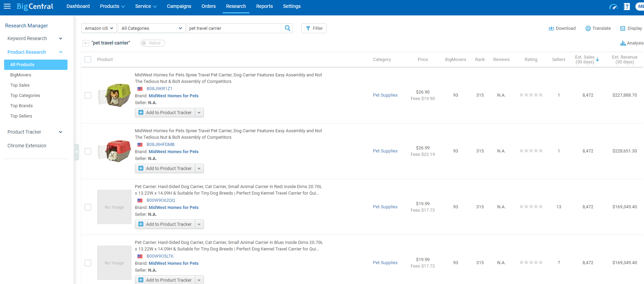
Task: Click star rating of B00W9062QQ product
Action: [531, 207]
